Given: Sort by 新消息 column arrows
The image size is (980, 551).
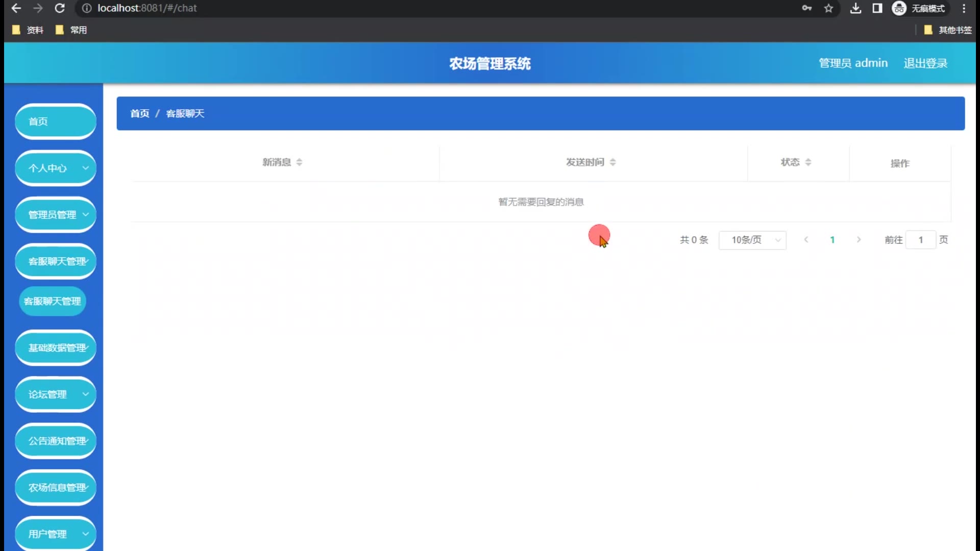Looking at the screenshot, I should (299, 162).
